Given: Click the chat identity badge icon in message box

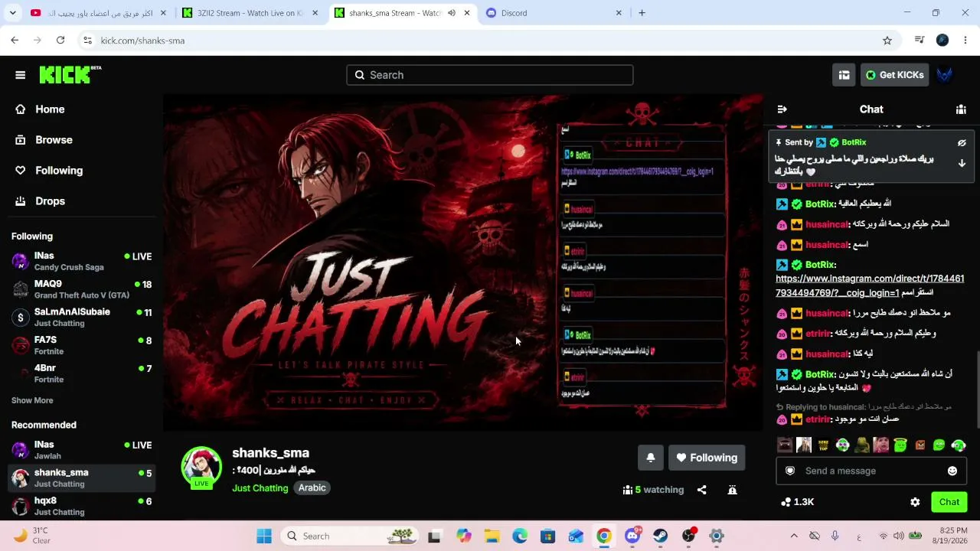Looking at the screenshot, I should (x=790, y=471).
